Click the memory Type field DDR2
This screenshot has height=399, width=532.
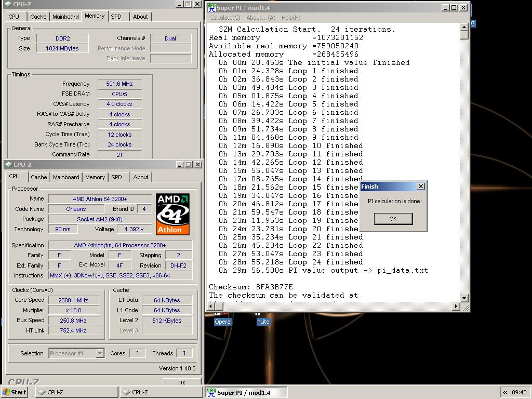pos(62,38)
